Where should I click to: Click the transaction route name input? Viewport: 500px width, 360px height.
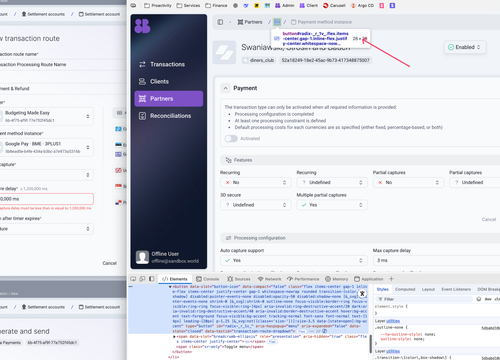(63, 64)
